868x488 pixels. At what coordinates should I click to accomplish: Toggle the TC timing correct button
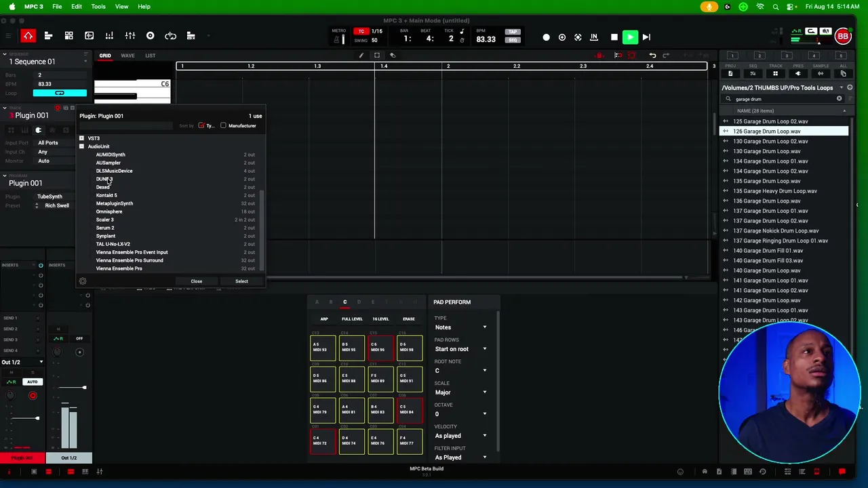361,31
